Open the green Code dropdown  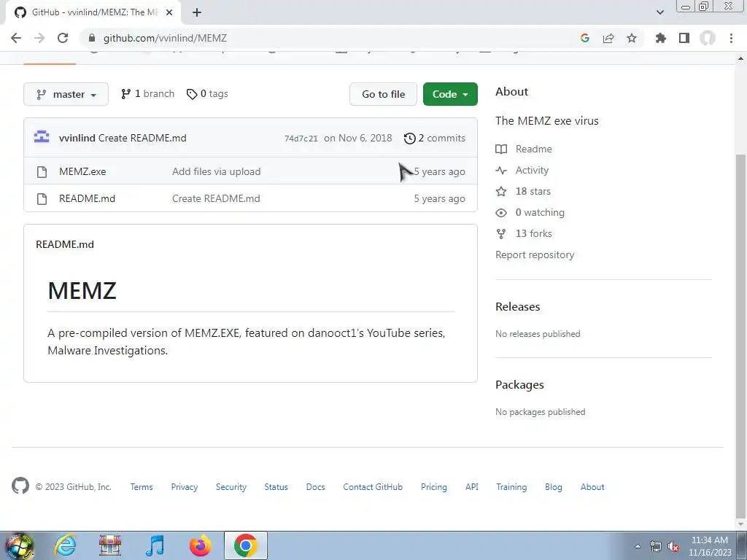pos(450,94)
